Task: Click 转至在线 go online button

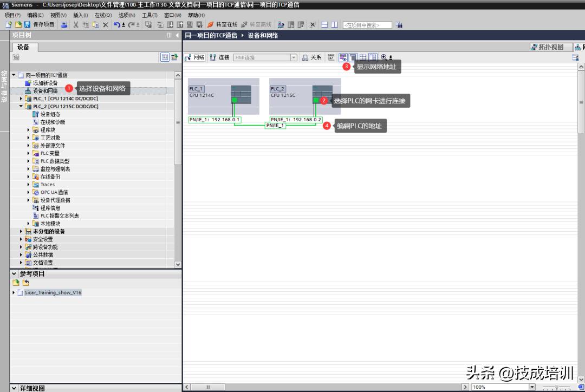Action: point(223,24)
